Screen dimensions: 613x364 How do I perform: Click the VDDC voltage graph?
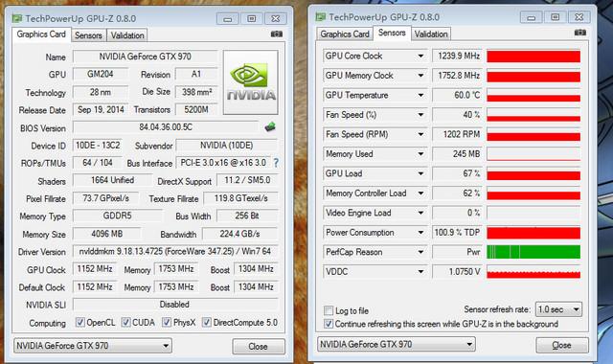click(534, 271)
